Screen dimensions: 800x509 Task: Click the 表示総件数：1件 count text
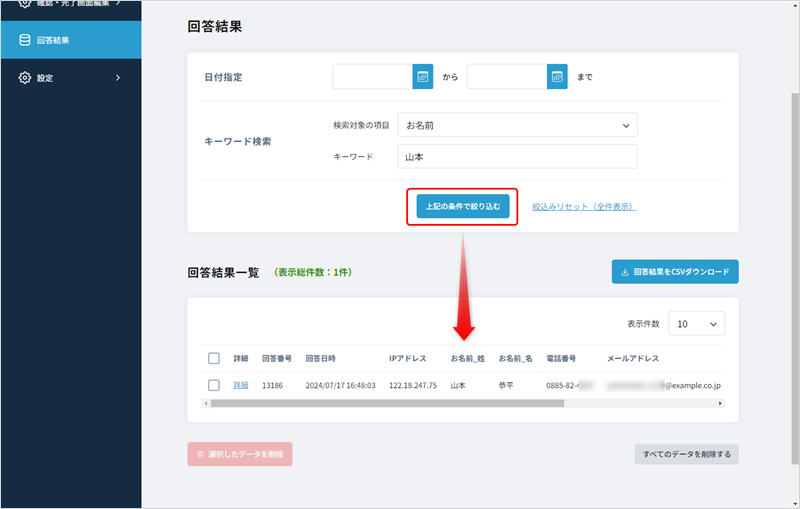(313, 272)
